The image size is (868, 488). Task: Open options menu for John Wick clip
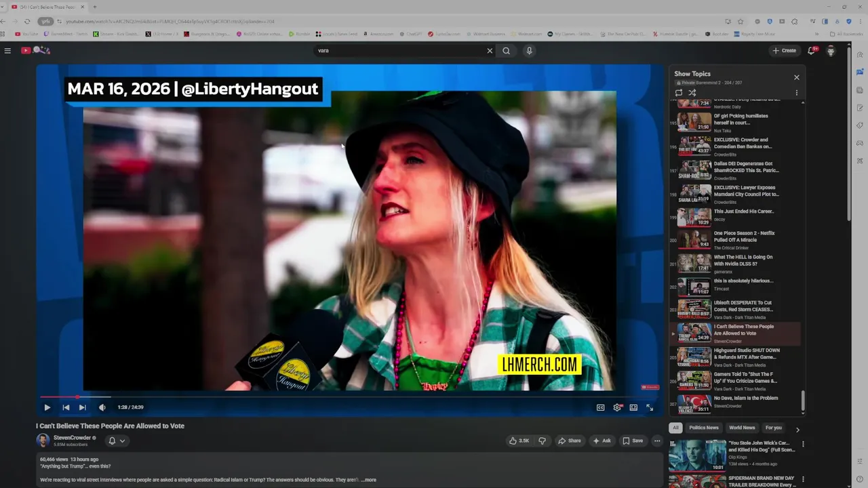pyautogui.click(x=803, y=445)
